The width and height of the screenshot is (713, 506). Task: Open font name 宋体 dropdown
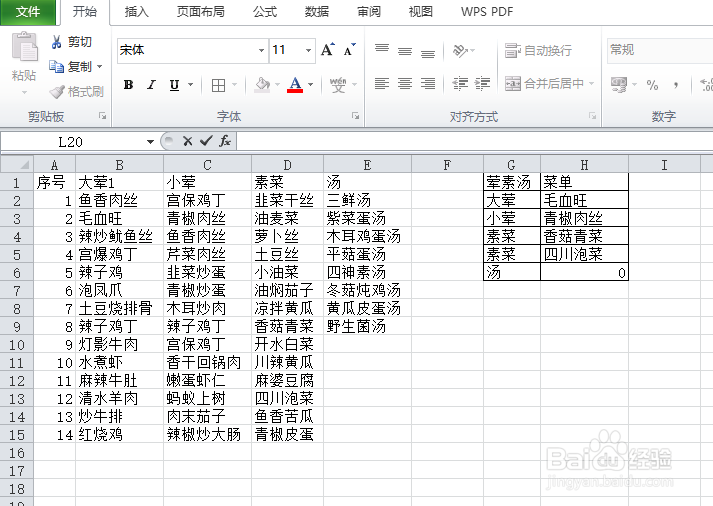(261, 50)
